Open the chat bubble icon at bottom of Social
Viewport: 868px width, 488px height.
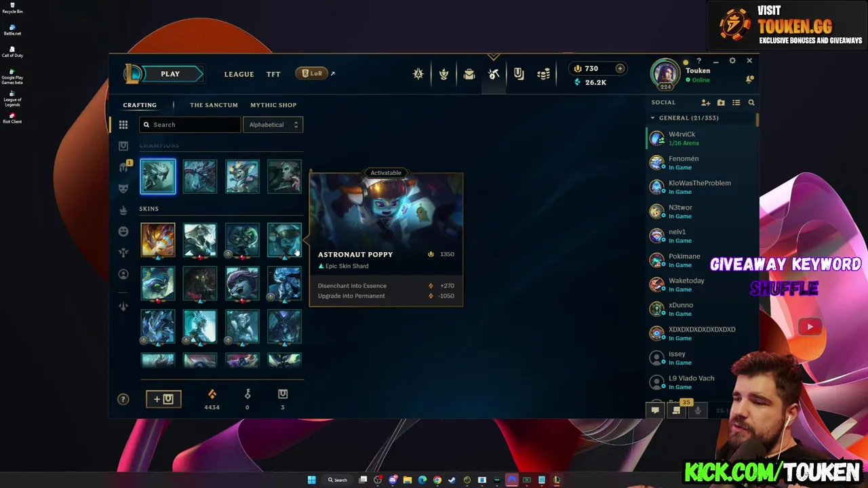click(x=655, y=410)
